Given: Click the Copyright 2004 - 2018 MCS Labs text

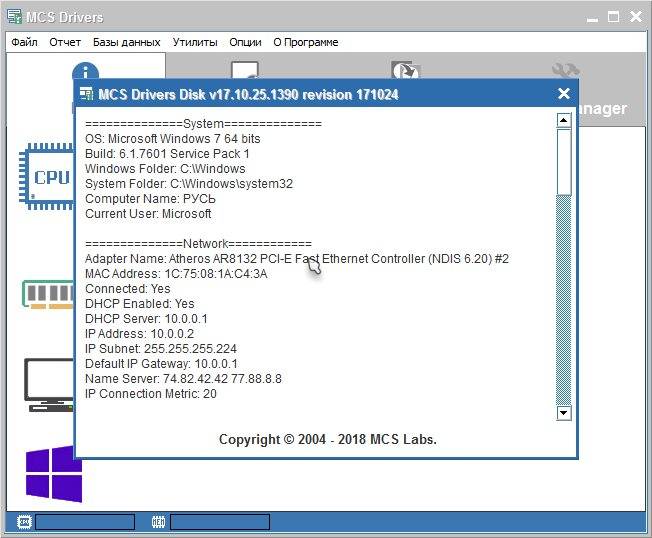Looking at the screenshot, I should [x=328, y=439].
